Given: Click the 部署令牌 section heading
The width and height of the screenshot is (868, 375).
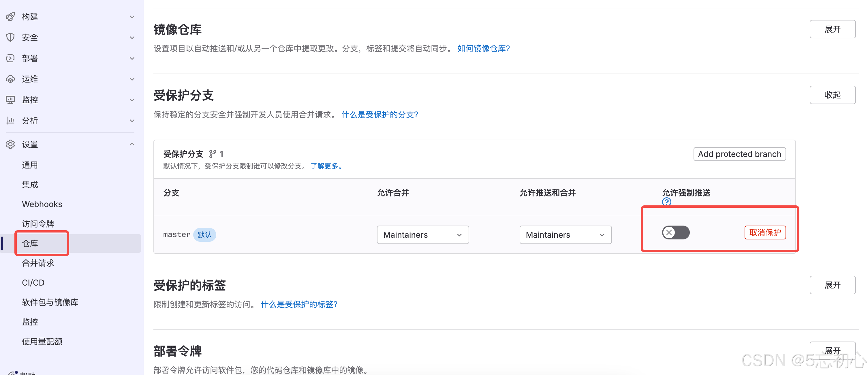Looking at the screenshot, I should [x=178, y=351].
